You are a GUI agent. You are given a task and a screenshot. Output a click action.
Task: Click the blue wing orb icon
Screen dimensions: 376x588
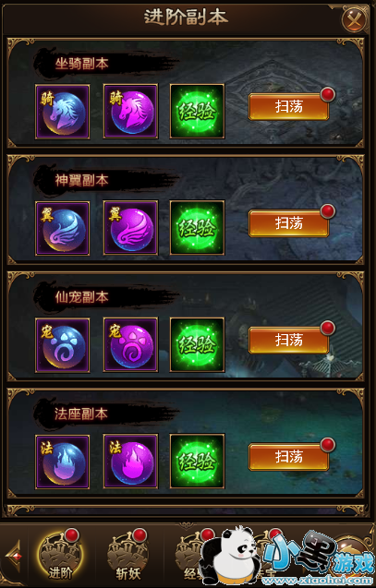pyautogui.click(x=62, y=228)
